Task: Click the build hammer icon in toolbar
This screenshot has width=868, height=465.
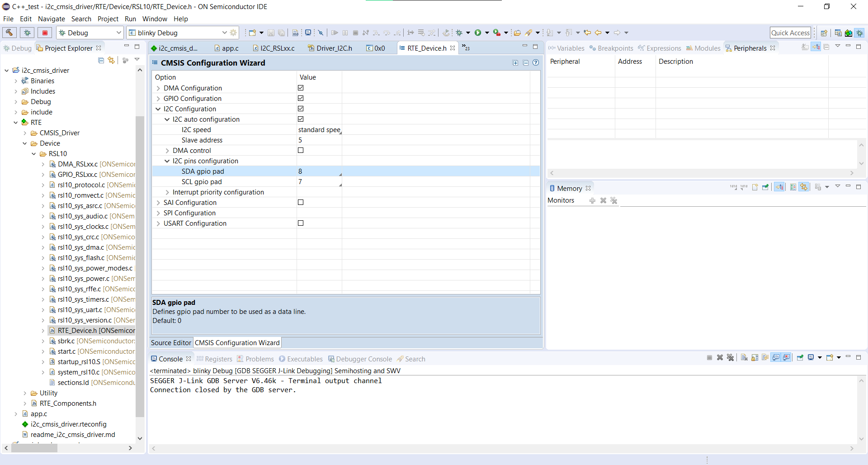Action: coord(9,33)
